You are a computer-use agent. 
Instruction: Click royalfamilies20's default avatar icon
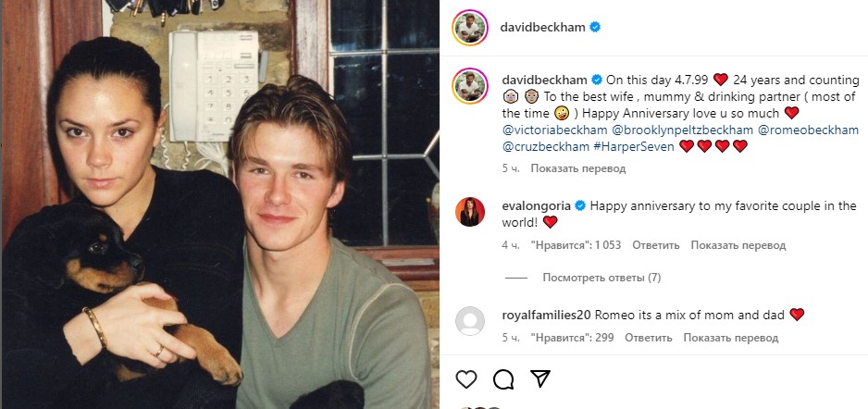tap(470, 321)
